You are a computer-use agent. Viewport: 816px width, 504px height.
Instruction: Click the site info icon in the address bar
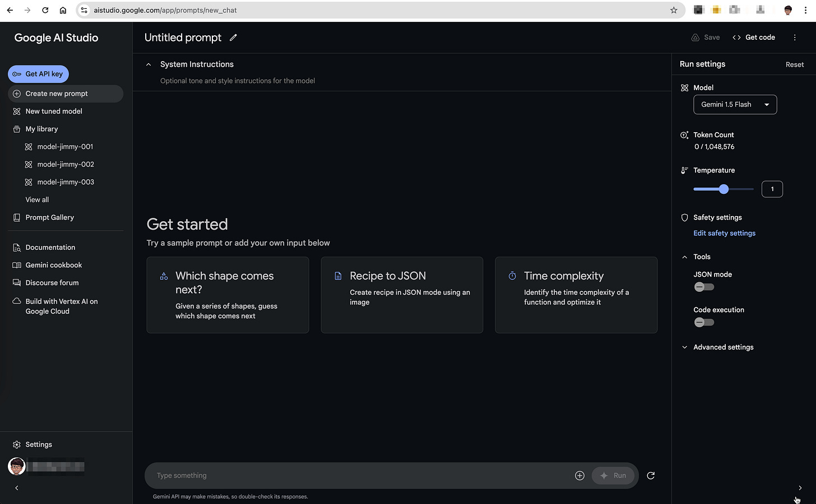pos(84,10)
